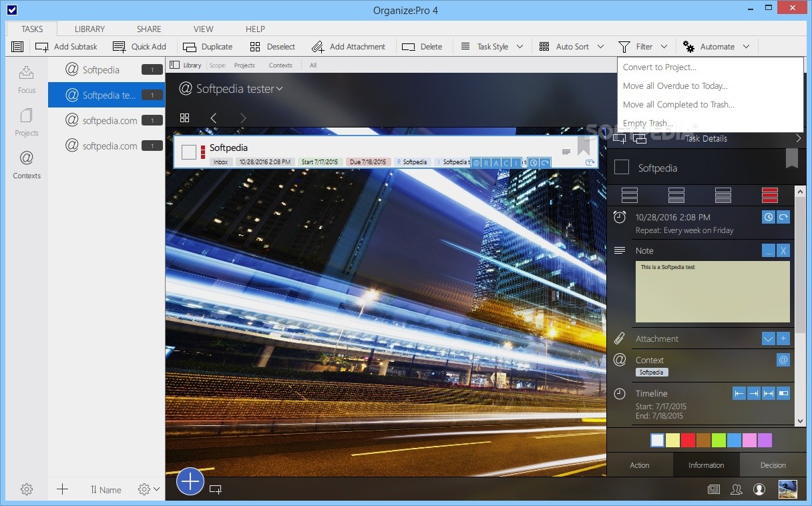This screenshot has height=506, width=812.
Task: Switch to the LIBRARY tab
Action: click(89, 29)
